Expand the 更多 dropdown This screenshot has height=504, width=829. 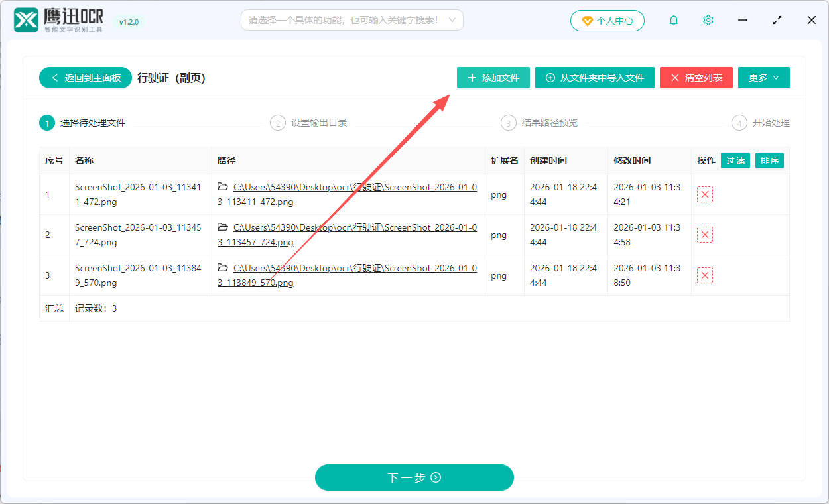(x=763, y=78)
